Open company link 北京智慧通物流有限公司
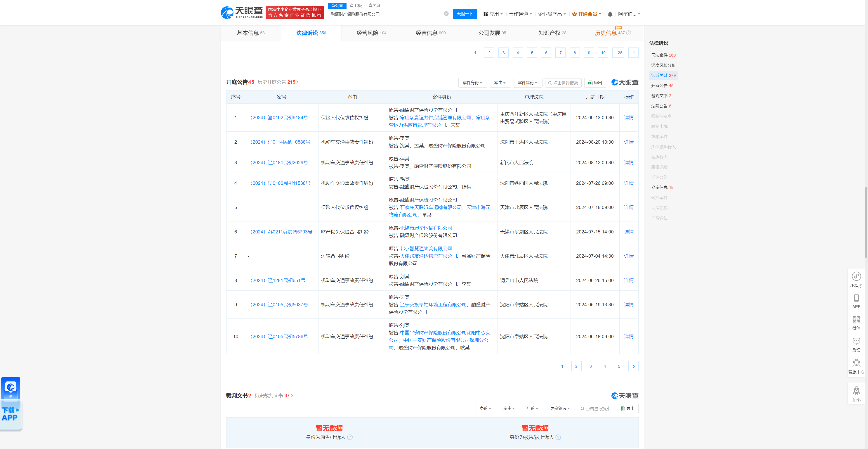The width and height of the screenshot is (868, 449). (426, 249)
